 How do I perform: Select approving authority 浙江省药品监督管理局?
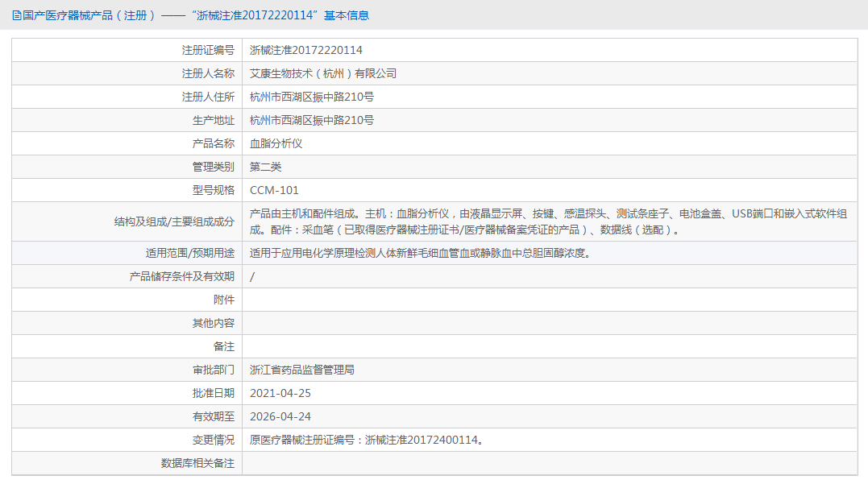[301, 370]
